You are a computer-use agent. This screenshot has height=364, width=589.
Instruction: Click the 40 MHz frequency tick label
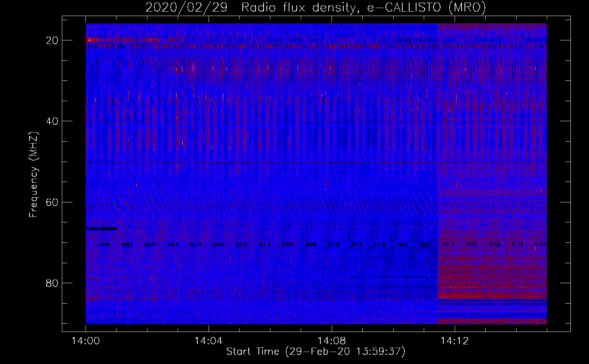pos(52,121)
